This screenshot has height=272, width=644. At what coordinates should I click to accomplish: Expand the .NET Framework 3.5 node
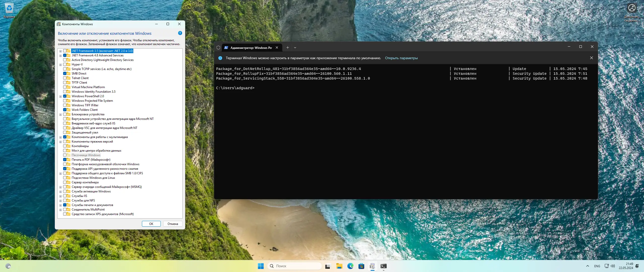coord(60,51)
